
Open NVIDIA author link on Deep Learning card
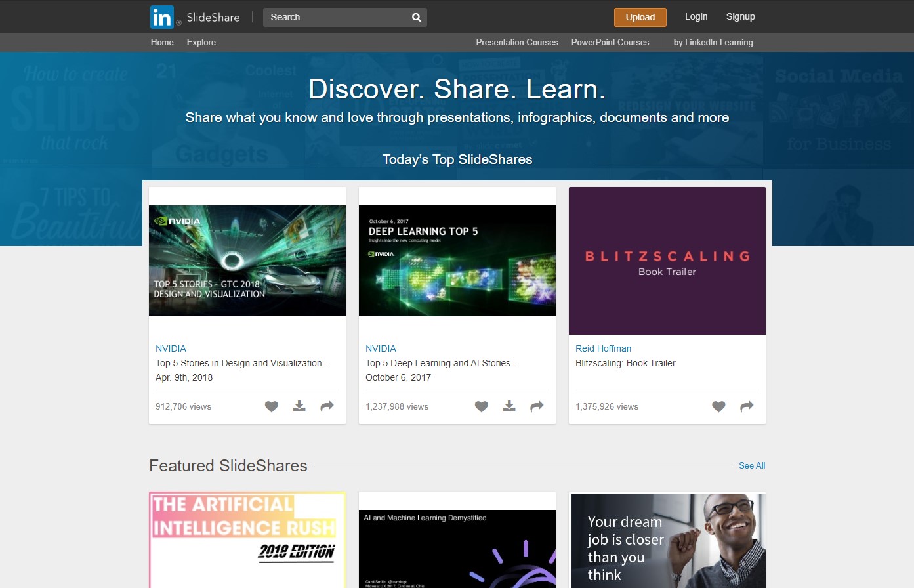[x=381, y=348]
